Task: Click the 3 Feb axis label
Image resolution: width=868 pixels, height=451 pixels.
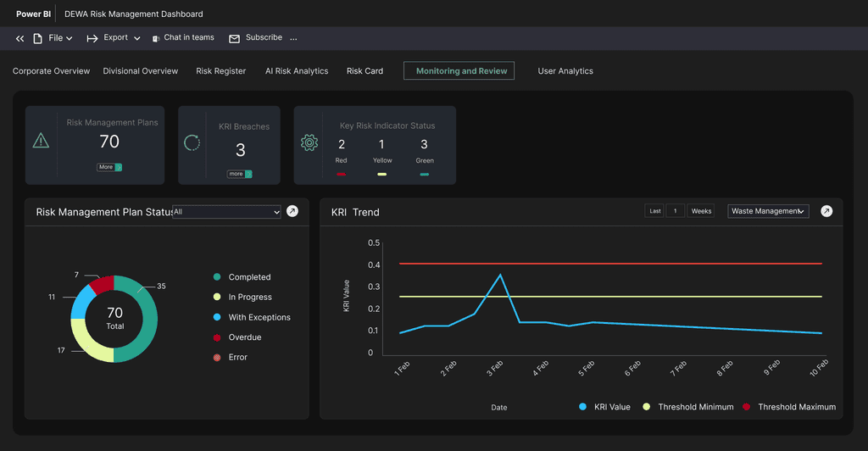Action: 494,369
